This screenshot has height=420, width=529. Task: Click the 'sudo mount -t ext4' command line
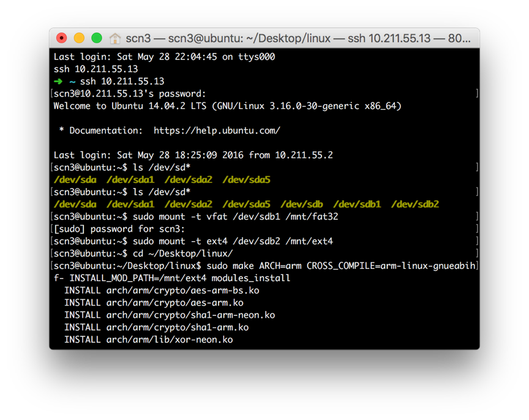(193, 241)
